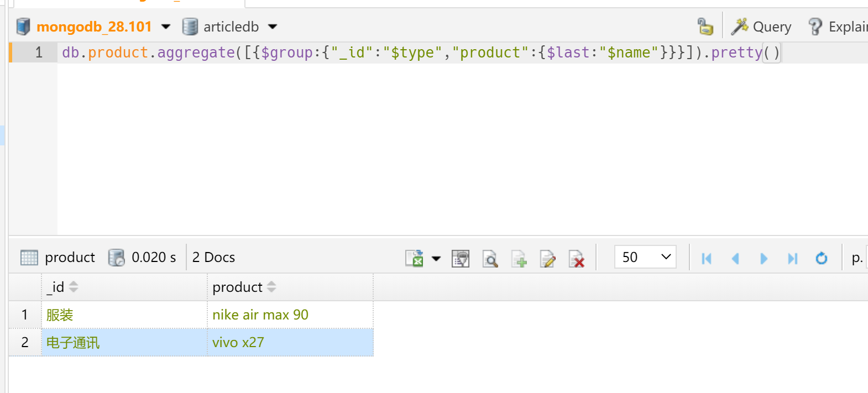Open the mongodb_28.101 connection dropdown
The width and height of the screenshot is (868, 393).
(166, 27)
